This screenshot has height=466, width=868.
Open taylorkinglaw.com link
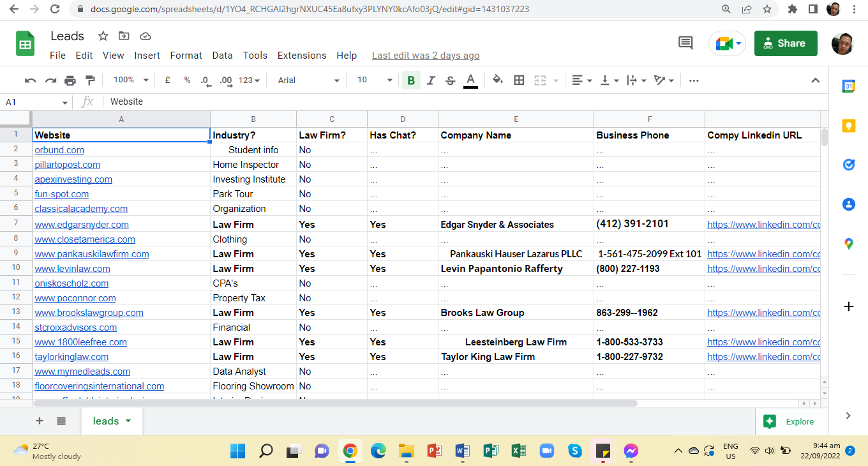pos(71,357)
